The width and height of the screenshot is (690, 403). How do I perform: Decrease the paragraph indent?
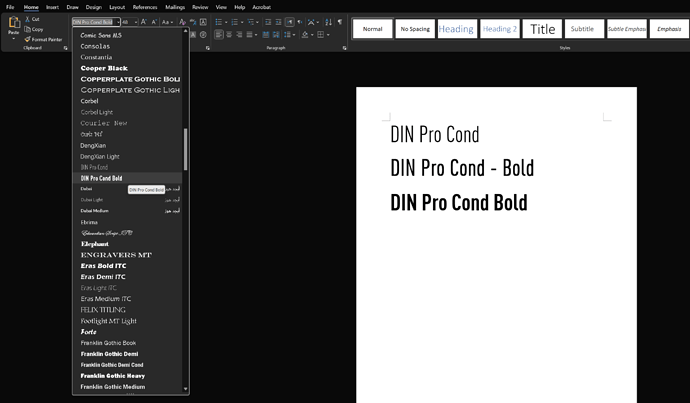pos(268,22)
